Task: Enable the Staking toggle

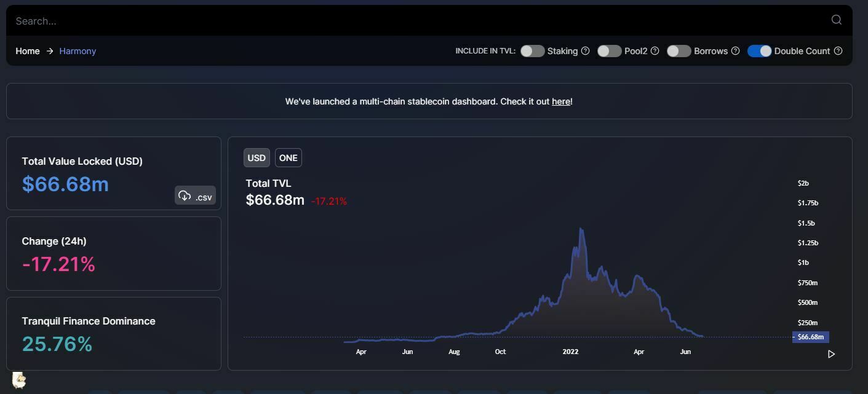Action: click(x=532, y=51)
